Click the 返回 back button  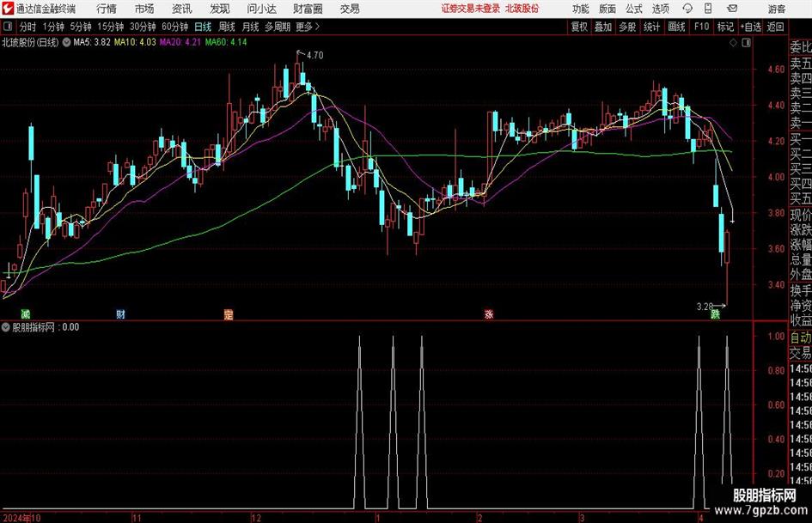[x=775, y=27]
